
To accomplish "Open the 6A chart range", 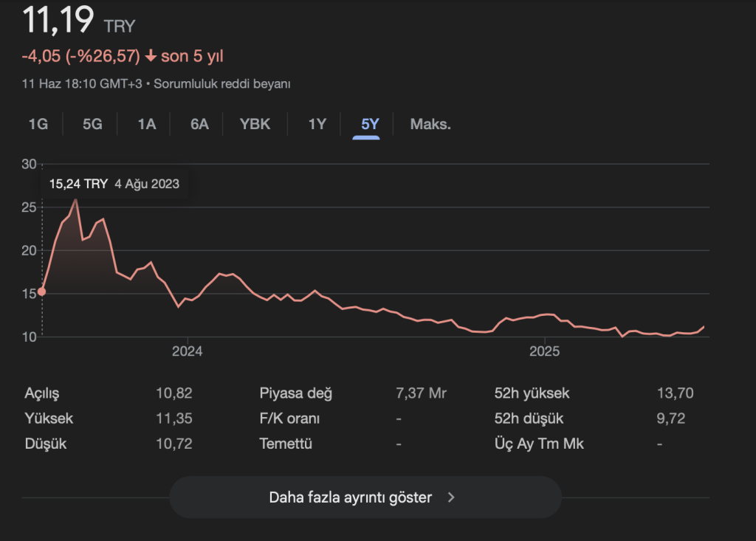I will [x=199, y=124].
